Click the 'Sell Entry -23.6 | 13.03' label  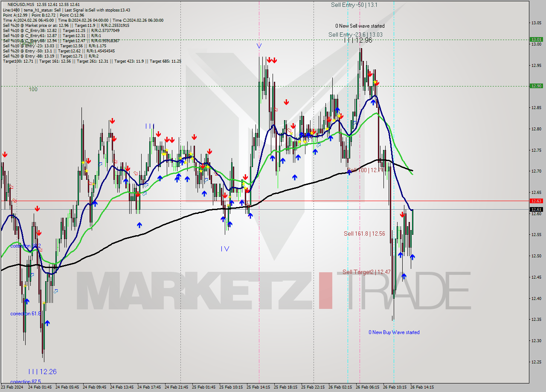pos(355,35)
